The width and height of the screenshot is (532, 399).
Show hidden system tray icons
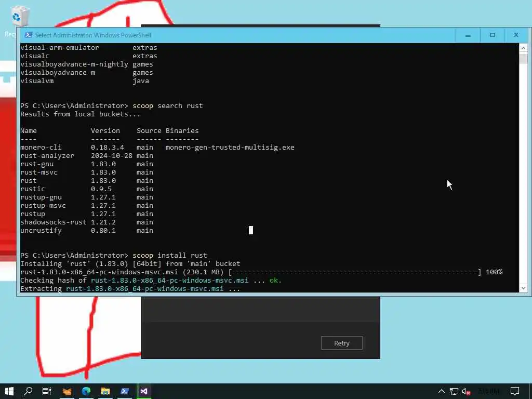(442, 392)
